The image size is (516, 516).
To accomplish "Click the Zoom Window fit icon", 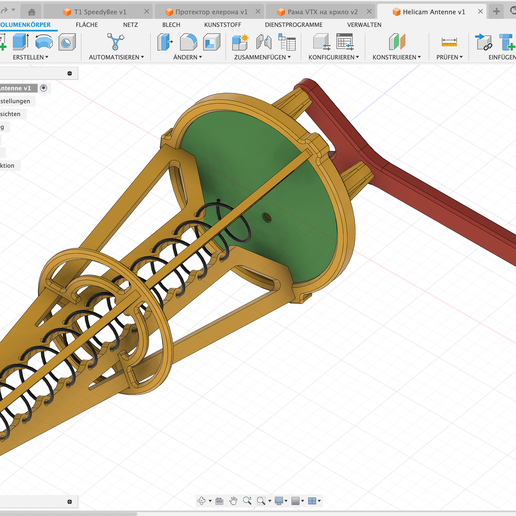I will (261, 501).
